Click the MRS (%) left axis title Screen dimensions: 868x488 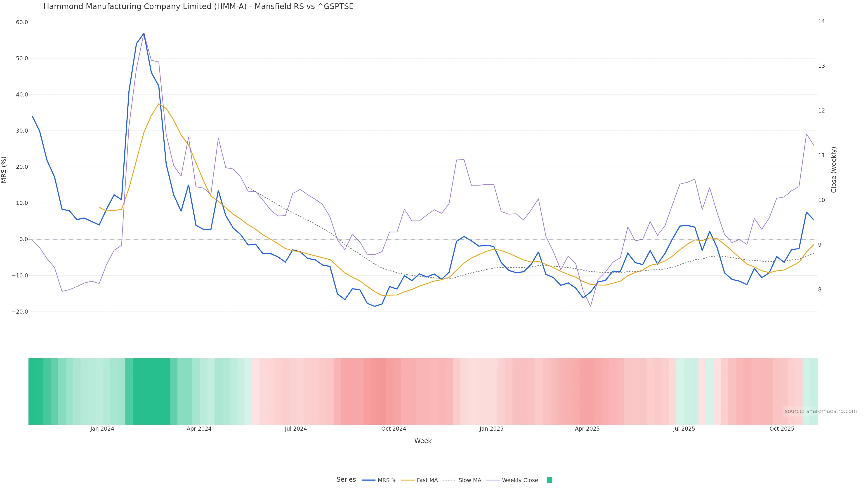click(4, 169)
